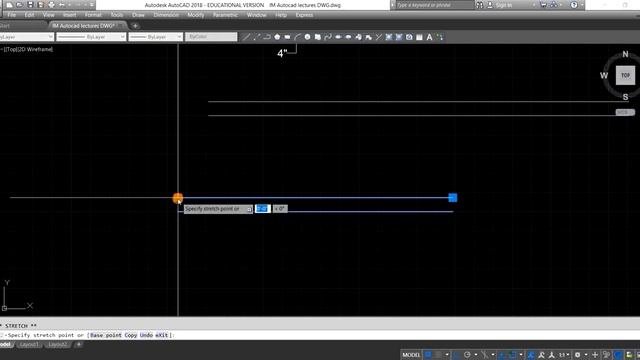Expand the stretch prompt options dropdown

249,209
